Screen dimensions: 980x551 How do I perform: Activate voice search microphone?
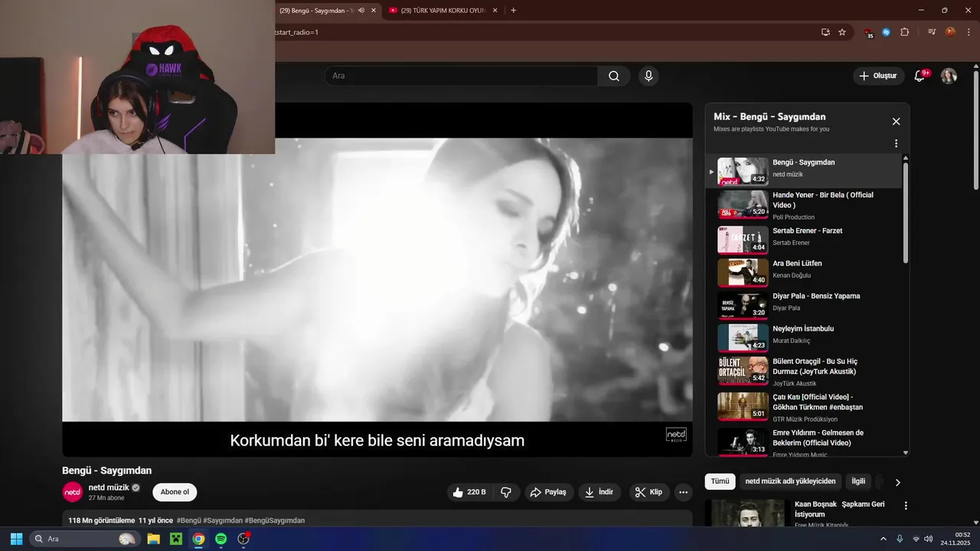click(x=648, y=76)
